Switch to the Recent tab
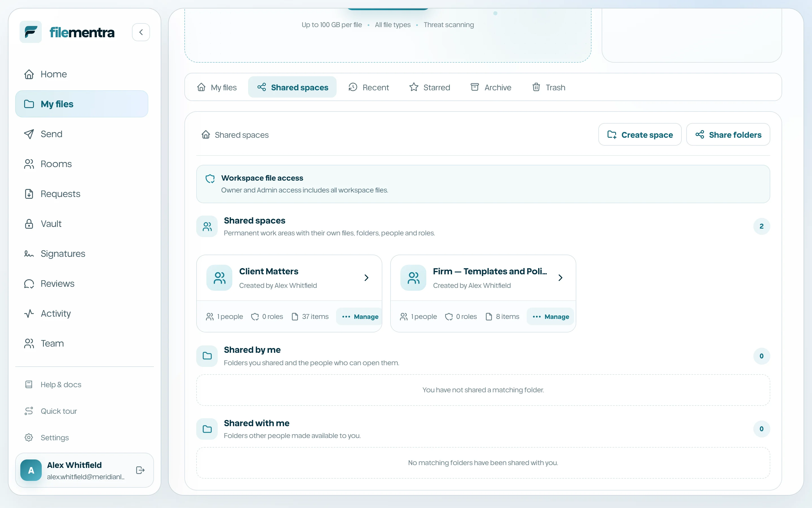This screenshot has width=812, height=508. tap(369, 87)
